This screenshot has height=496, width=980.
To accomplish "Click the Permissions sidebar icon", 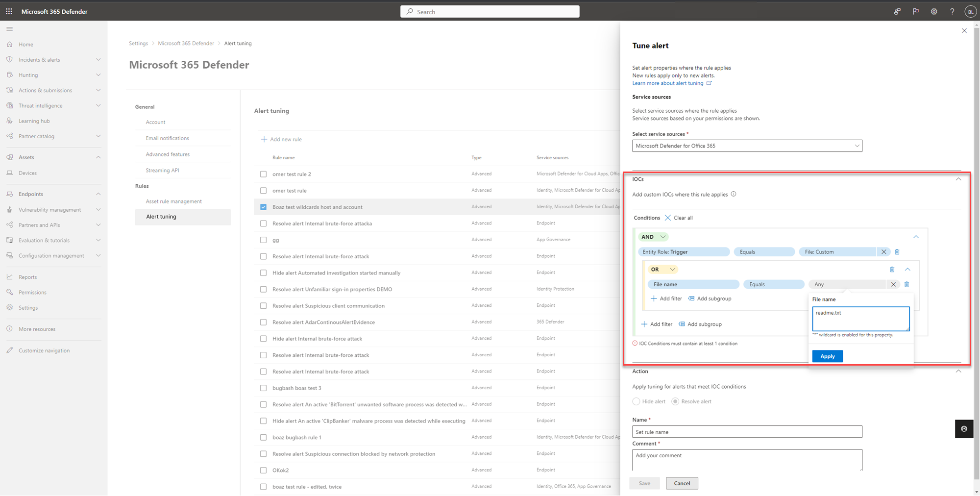I will pos(10,292).
